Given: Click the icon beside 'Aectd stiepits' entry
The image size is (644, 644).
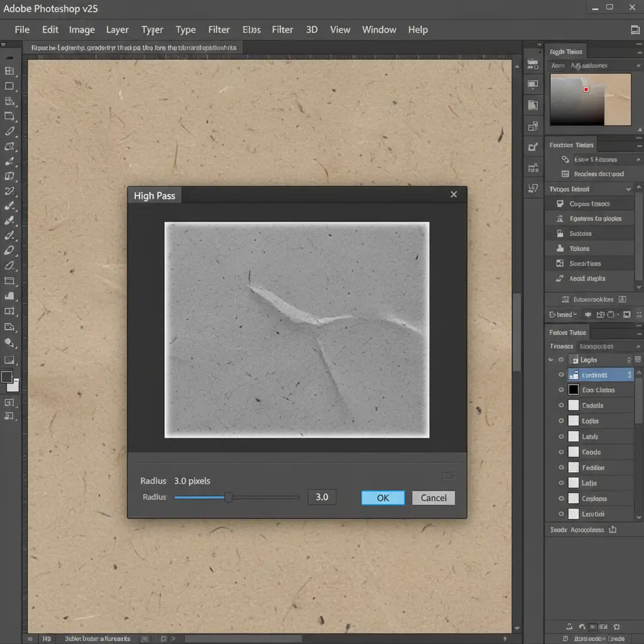Looking at the screenshot, I should coord(560,279).
